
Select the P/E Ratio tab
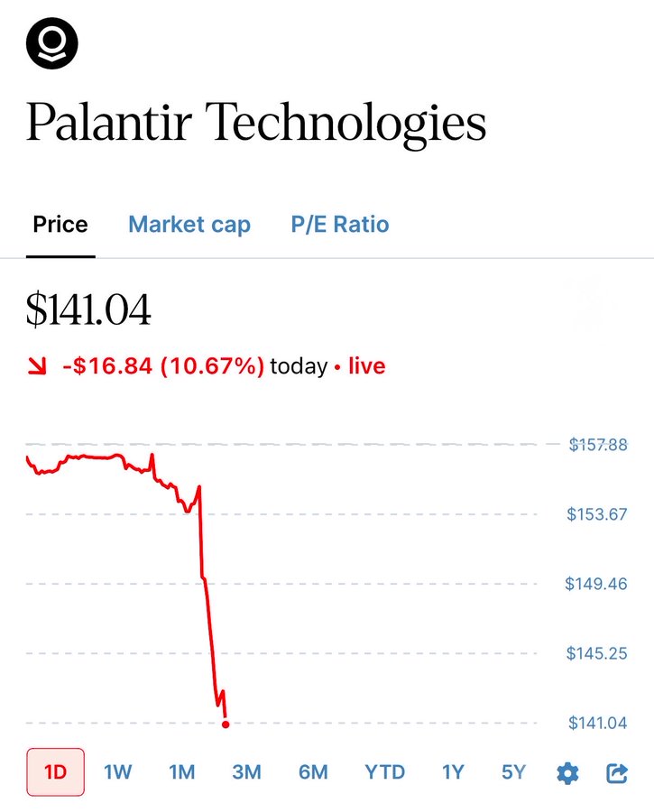[x=340, y=225]
